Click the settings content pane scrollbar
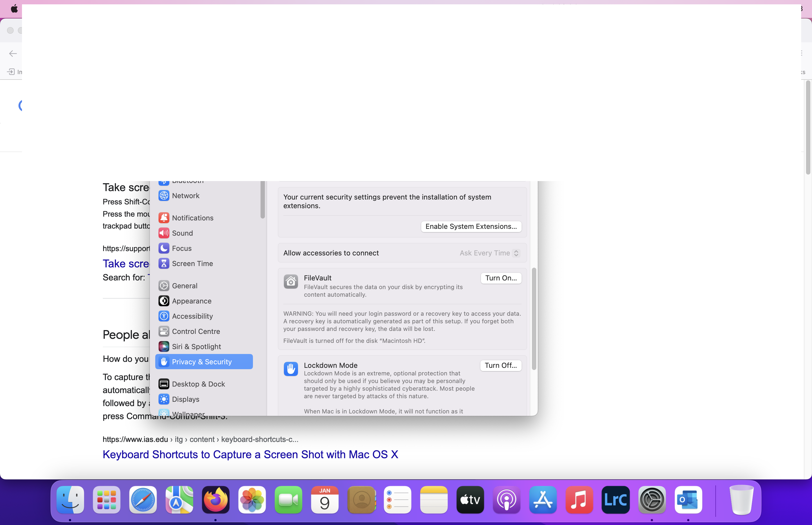 click(534, 319)
